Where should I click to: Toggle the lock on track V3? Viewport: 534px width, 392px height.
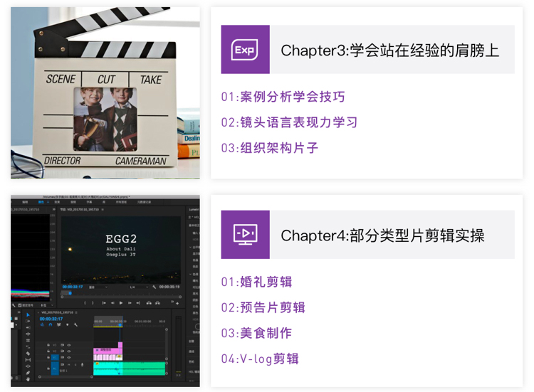pos(48,345)
